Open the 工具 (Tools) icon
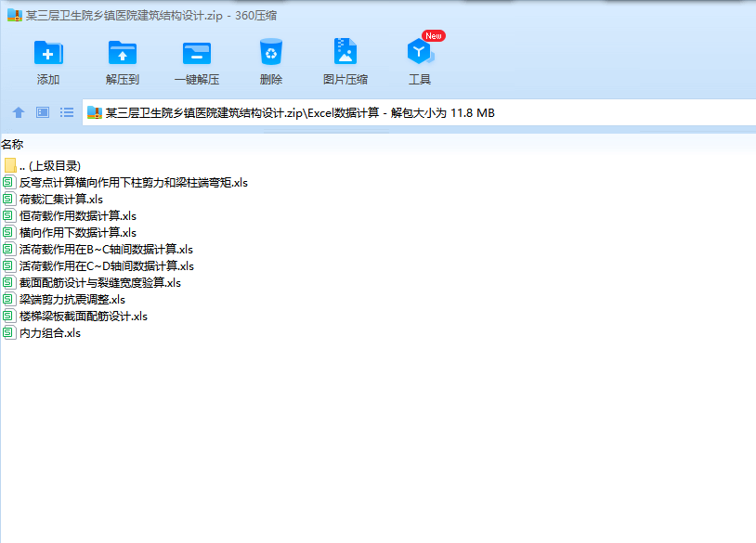 click(x=421, y=52)
